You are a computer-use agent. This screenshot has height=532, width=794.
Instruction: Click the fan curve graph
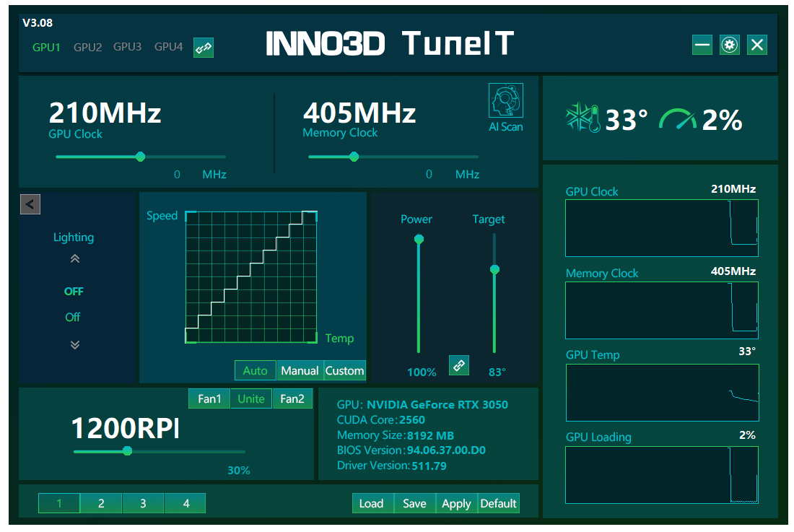(251, 277)
